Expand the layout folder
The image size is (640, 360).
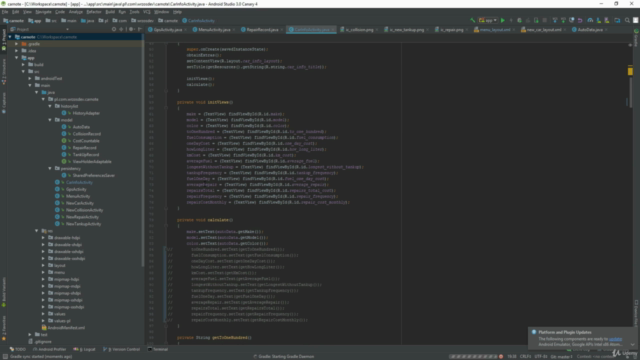point(43,265)
